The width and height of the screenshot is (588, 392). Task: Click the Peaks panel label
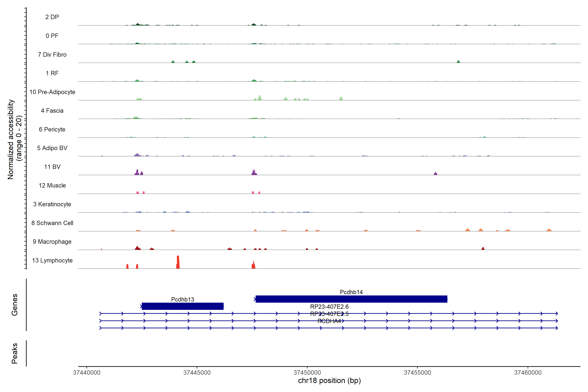pos(15,353)
